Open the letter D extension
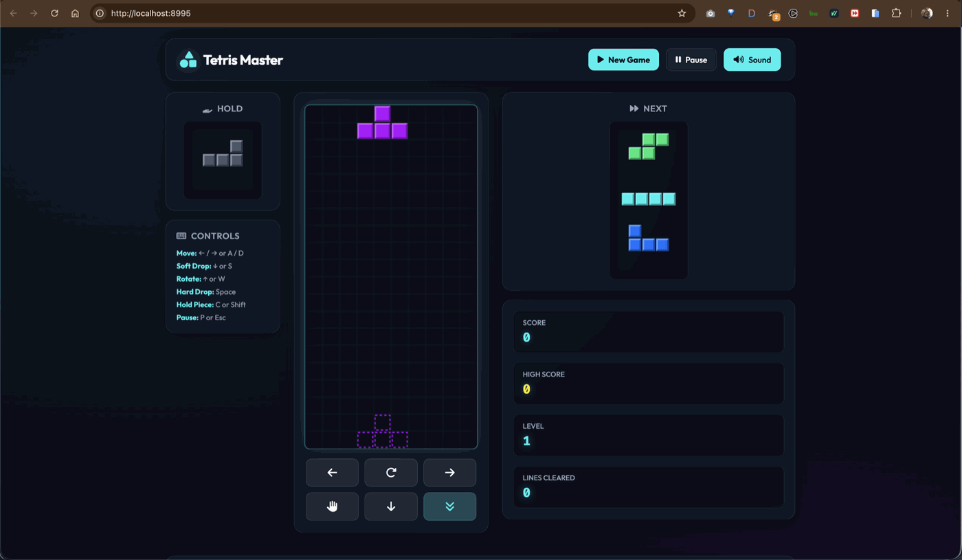This screenshot has height=560, width=962. 752,13
